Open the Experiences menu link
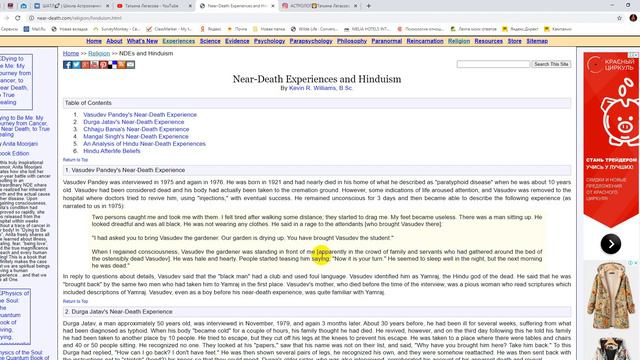640x360 pixels. pos(179,41)
